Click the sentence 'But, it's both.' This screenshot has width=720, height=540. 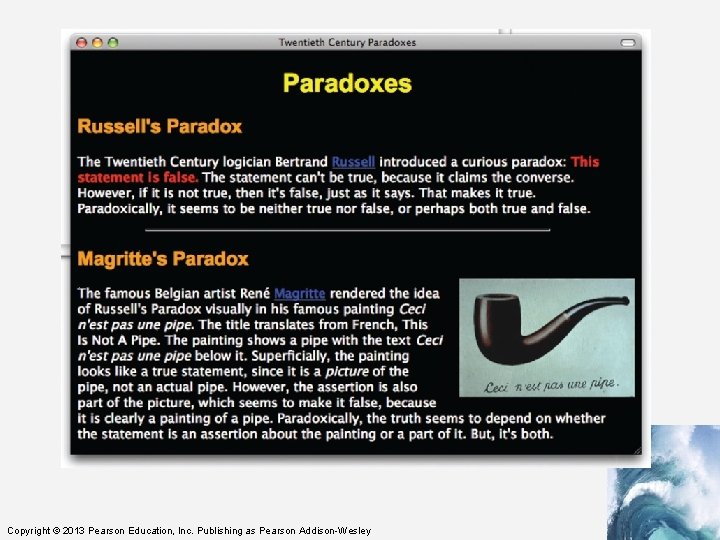pos(512,434)
